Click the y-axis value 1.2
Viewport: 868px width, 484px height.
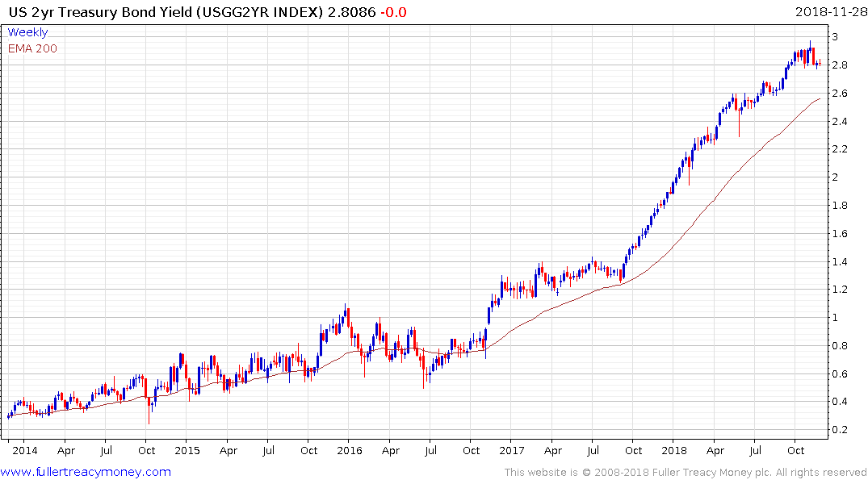(x=839, y=290)
